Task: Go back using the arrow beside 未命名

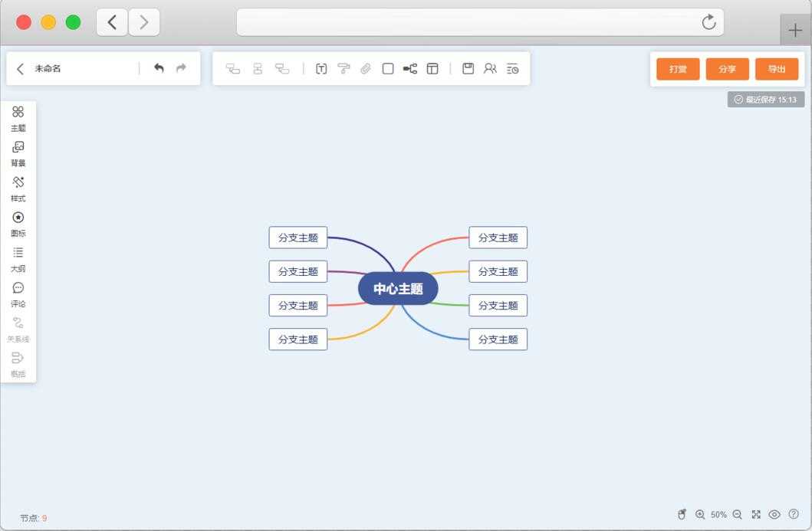Action: tap(21, 68)
